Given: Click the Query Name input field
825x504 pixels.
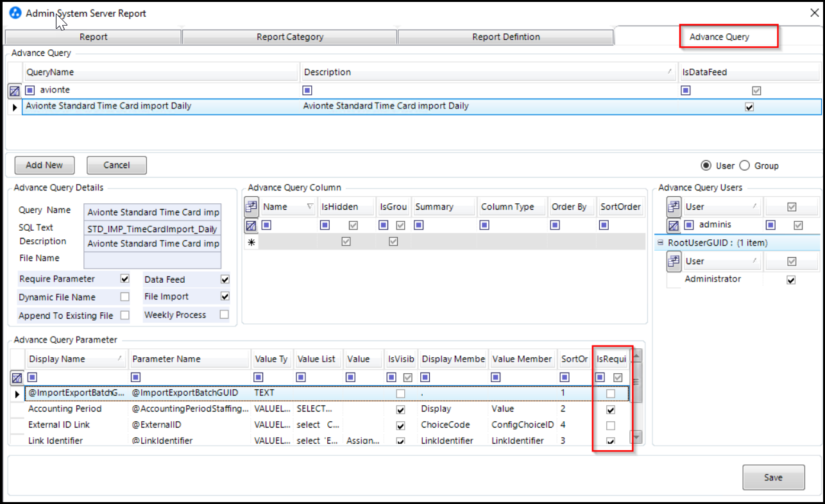Looking at the screenshot, I should [153, 212].
